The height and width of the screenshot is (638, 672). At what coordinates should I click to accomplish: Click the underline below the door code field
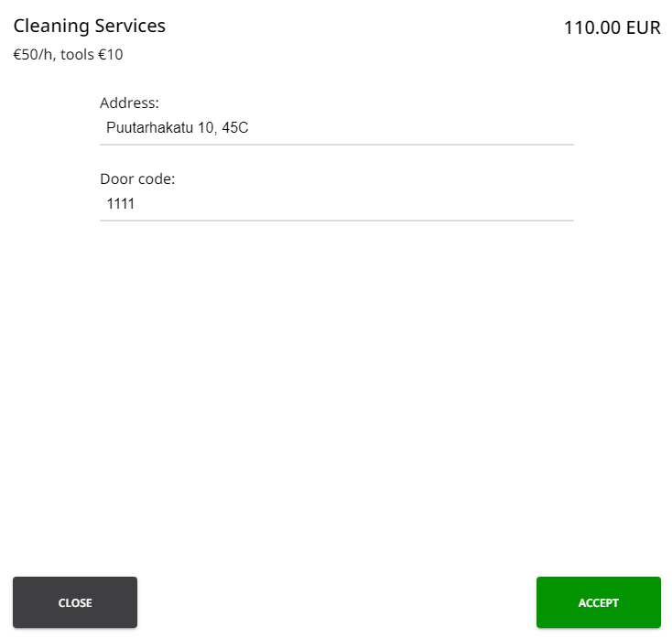336,221
